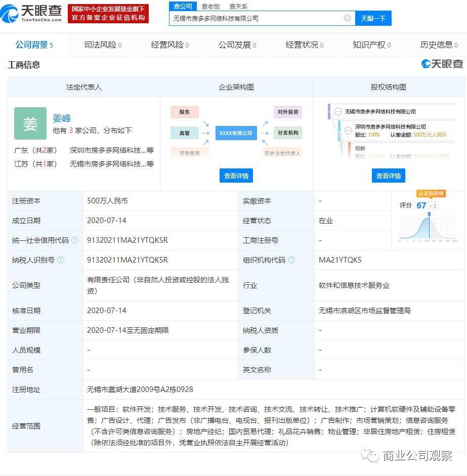
Task: Click the 广东（共2家） row label
Action: [35, 150]
